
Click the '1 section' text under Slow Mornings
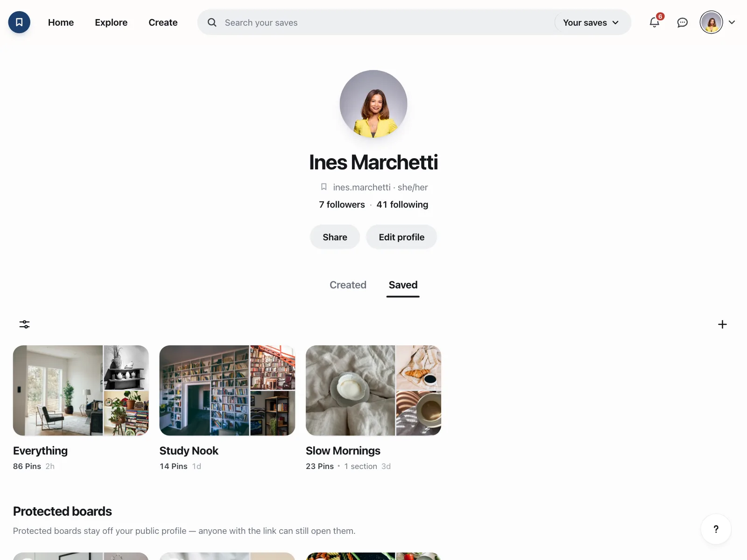(360, 466)
